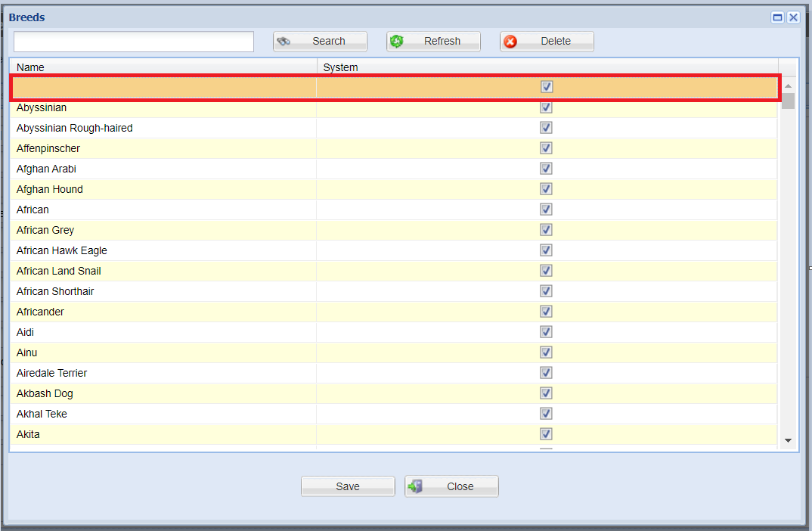The width and height of the screenshot is (812, 531).
Task: Select the African Grey name cell
Action: pyautogui.click(x=163, y=230)
